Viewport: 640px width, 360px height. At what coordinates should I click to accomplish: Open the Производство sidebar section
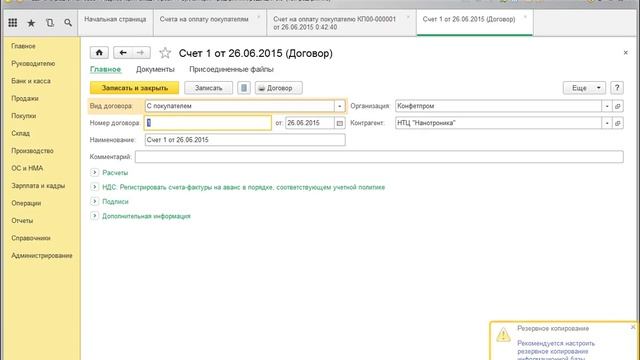click(x=32, y=151)
